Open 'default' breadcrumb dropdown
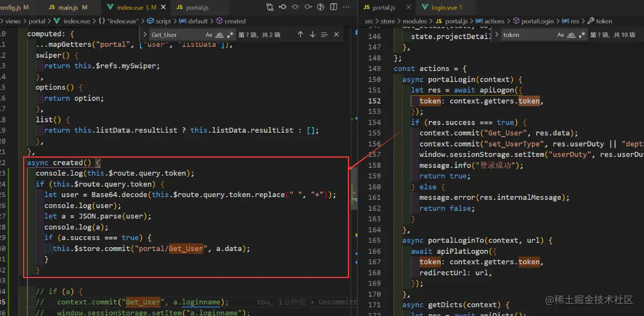This screenshot has width=644, height=316. (x=194, y=21)
